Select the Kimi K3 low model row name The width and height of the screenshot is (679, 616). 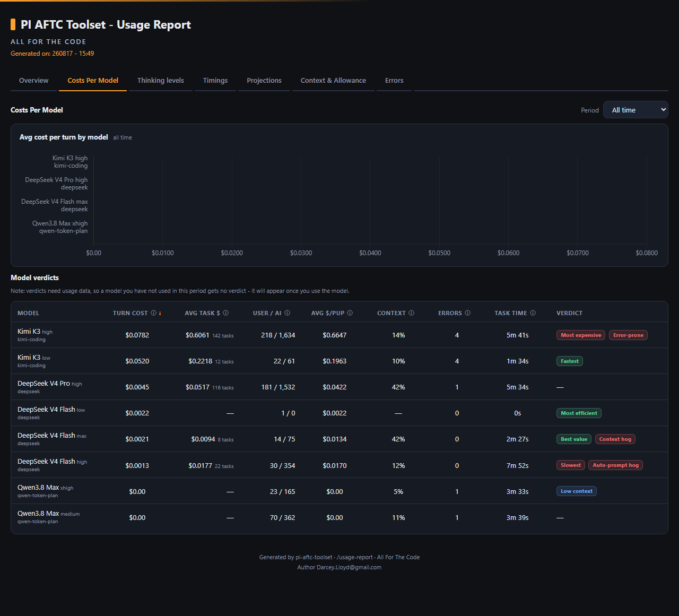[x=34, y=358]
